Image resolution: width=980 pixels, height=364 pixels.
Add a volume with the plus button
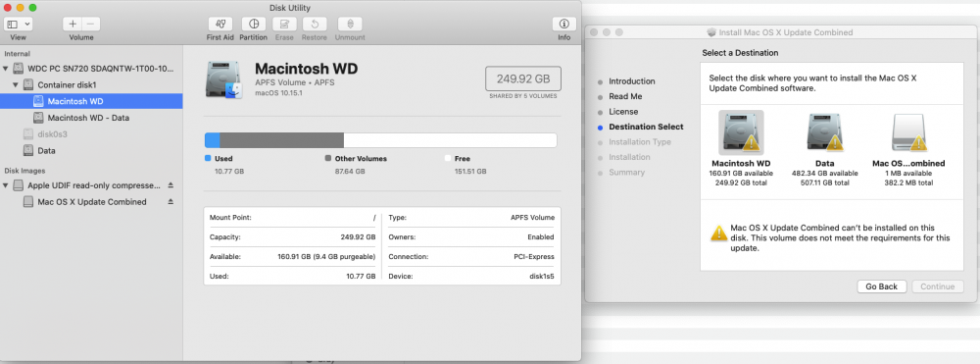73,25
